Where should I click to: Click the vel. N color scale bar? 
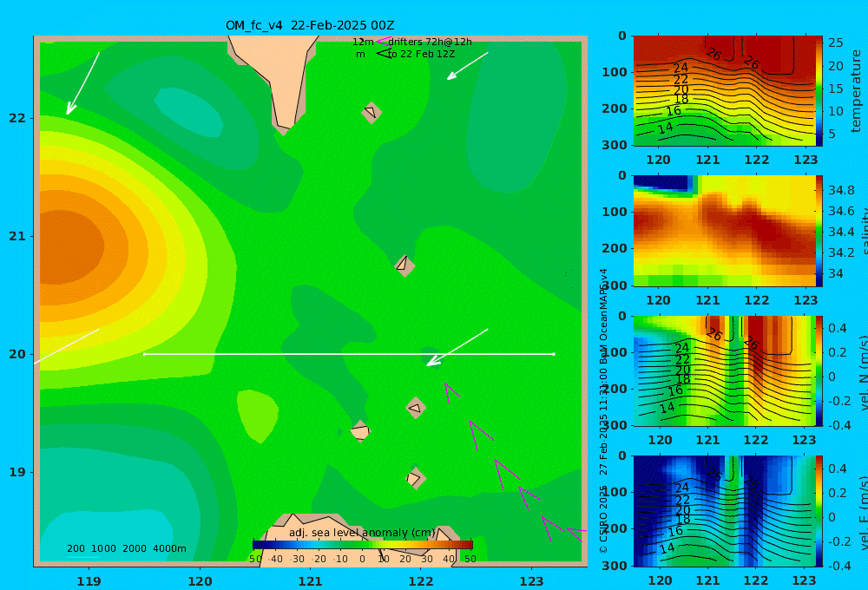pos(819,370)
